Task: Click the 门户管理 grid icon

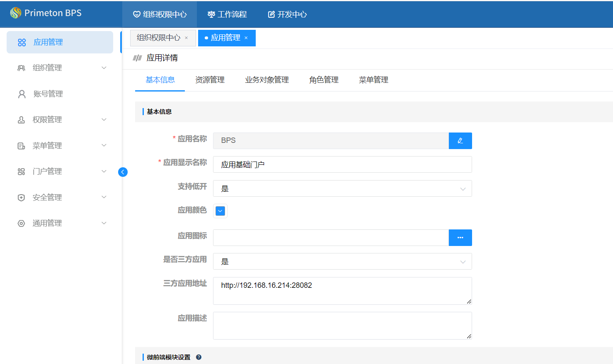Action: click(21, 171)
